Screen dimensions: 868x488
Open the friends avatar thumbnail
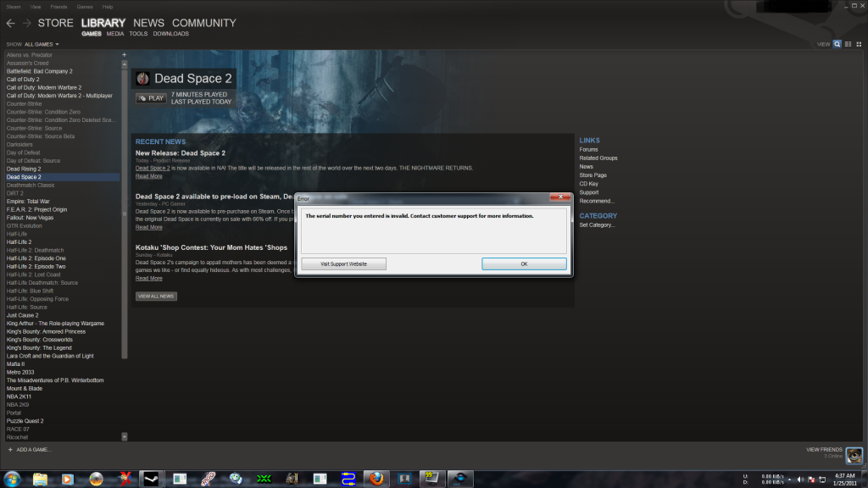coord(854,455)
